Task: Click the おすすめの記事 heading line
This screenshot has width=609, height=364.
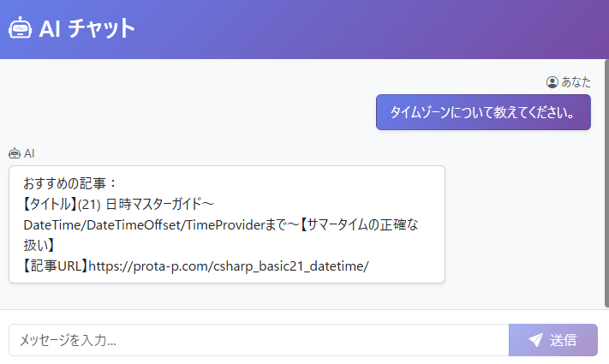Action: [70, 183]
